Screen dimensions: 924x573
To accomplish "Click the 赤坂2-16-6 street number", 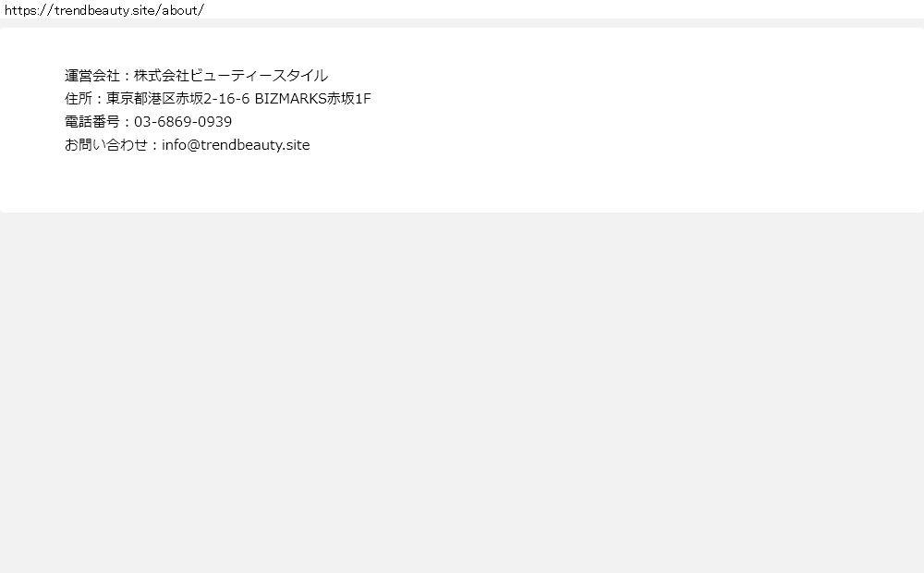I will click(213, 99).
